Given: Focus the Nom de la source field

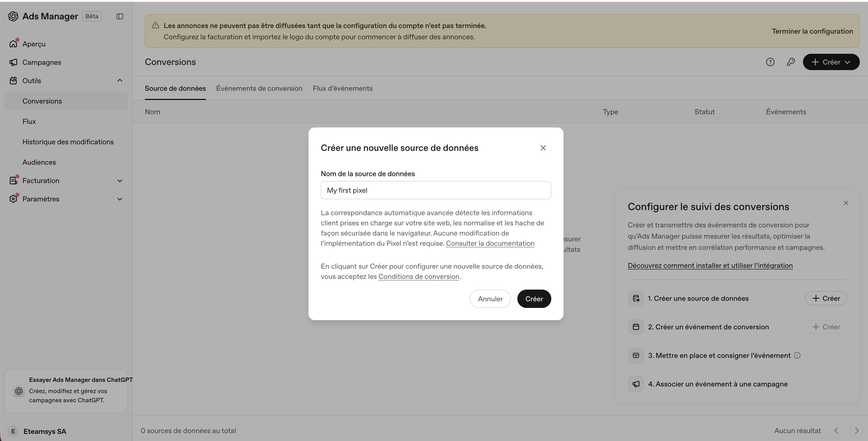Looking at the screenshot, I should tap(436, 190).
